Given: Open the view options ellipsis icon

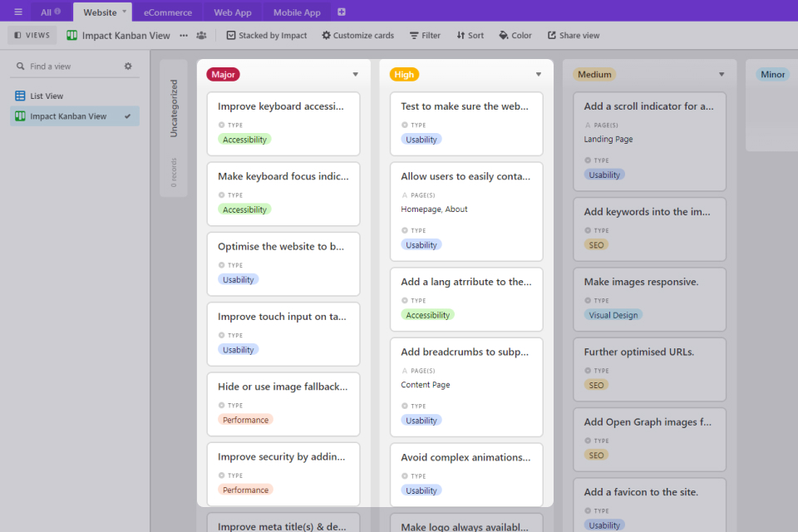Looking at the screenshot, I should pos(184,36).
